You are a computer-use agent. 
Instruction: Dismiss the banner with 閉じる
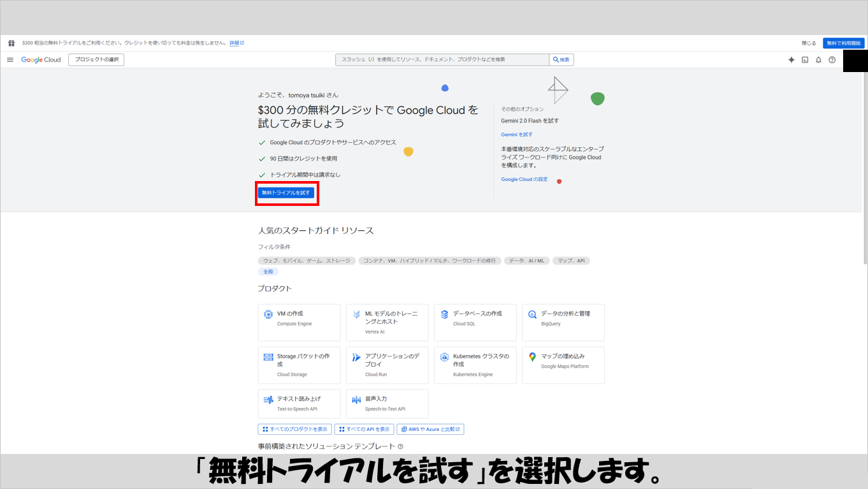[808, 43]
